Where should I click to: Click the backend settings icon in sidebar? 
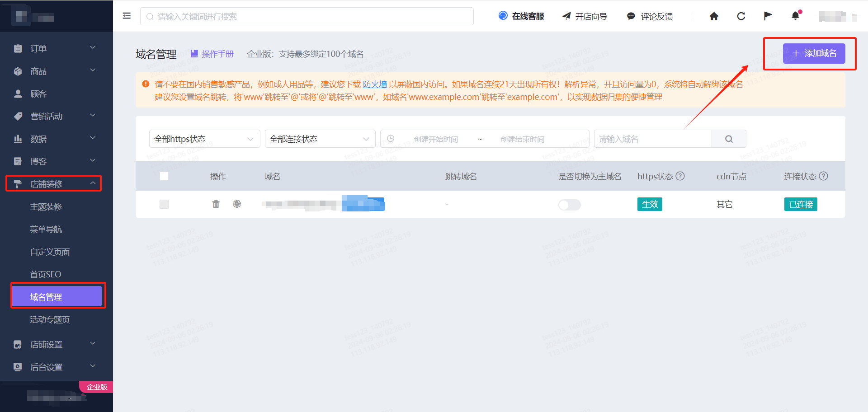[18, 367]
